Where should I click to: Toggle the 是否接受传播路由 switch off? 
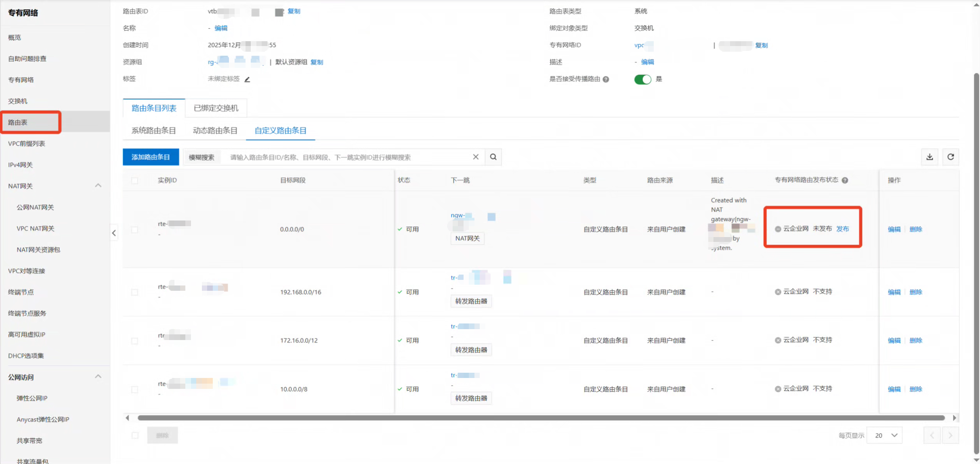[x=642, y=79]
